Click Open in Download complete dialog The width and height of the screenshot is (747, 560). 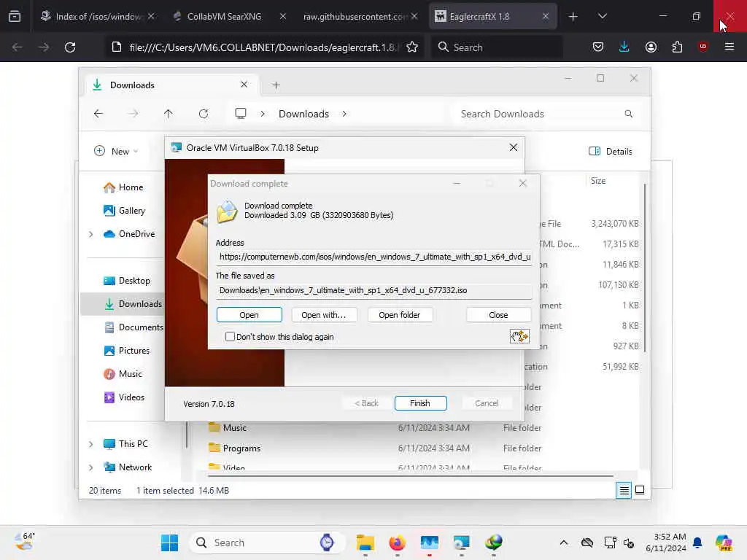click(249, 315)
